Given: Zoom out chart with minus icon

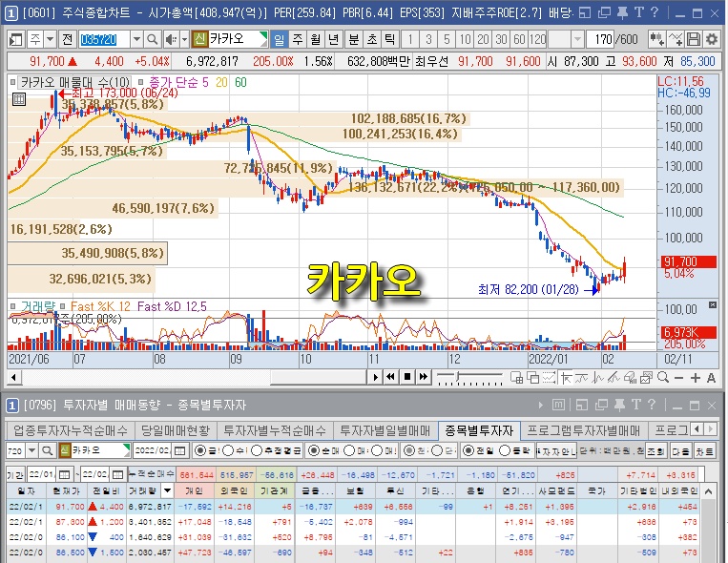Looking at the screenshot, I should (678, 378).
